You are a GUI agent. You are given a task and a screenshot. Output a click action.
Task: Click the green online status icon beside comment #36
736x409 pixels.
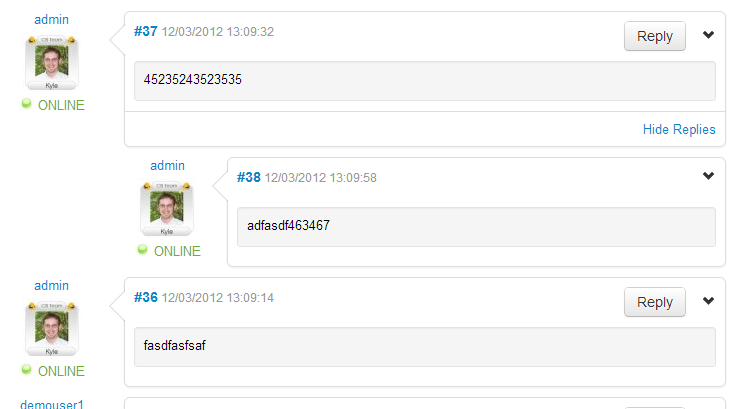[x=26, y=370]
